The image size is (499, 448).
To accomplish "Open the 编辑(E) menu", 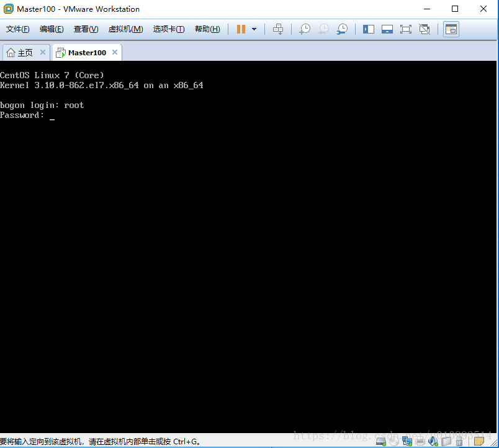I will [x=52, y=29].
